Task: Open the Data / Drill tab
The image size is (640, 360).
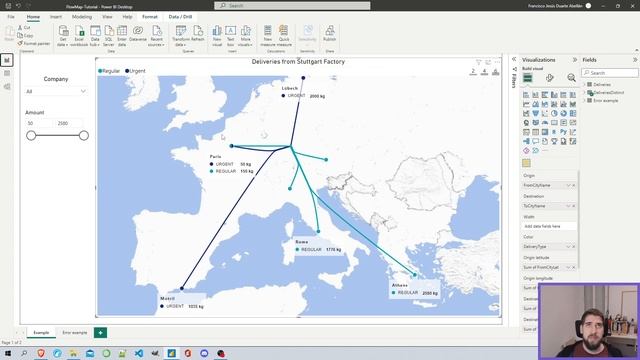Action: (180, 17)
